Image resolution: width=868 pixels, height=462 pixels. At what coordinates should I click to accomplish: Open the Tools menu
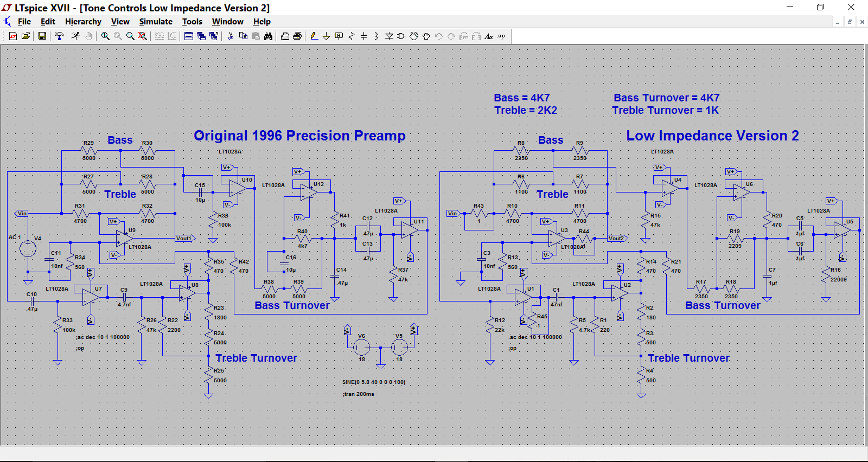point(192,22)
